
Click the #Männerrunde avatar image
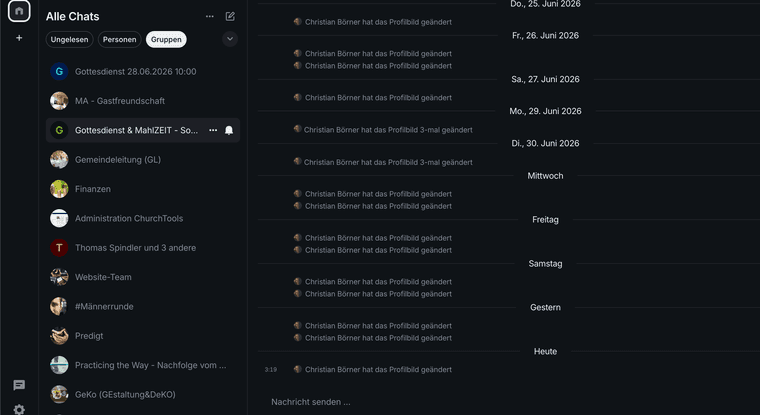click(x=59, y=306)
